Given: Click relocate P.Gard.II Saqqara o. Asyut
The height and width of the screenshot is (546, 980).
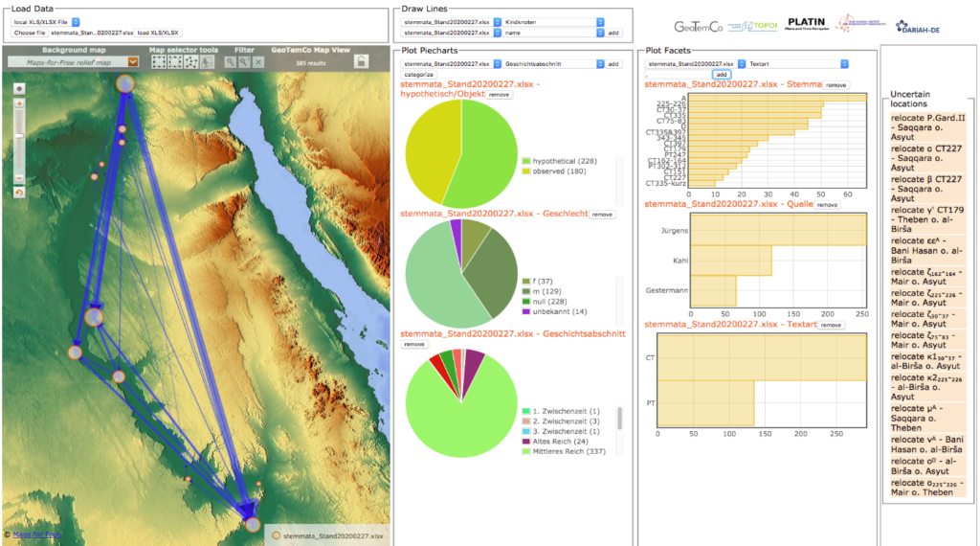Looking at the screenshot, I should 928,127.
